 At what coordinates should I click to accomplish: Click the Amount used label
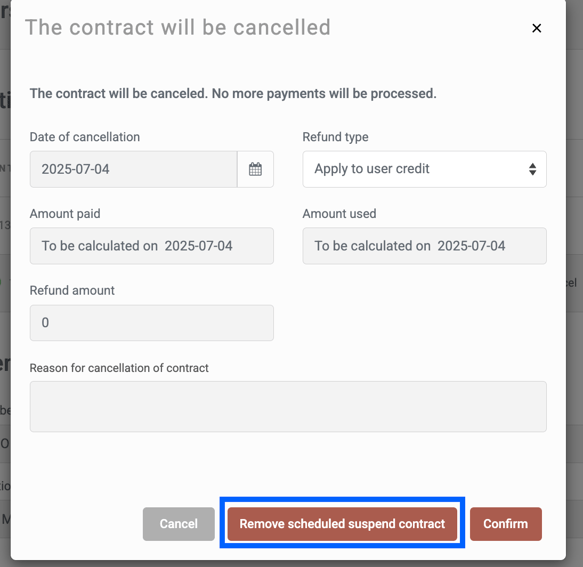coord(339,214)
